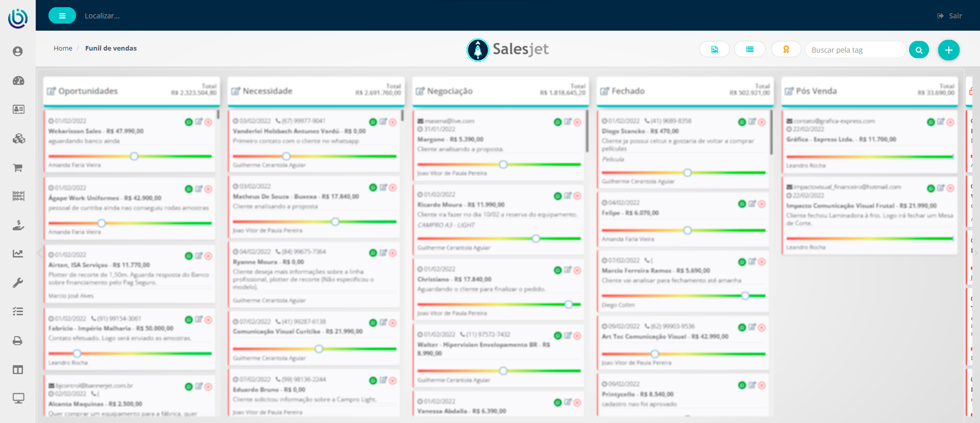Edit the Fechado column title icon

pos(604,91)
